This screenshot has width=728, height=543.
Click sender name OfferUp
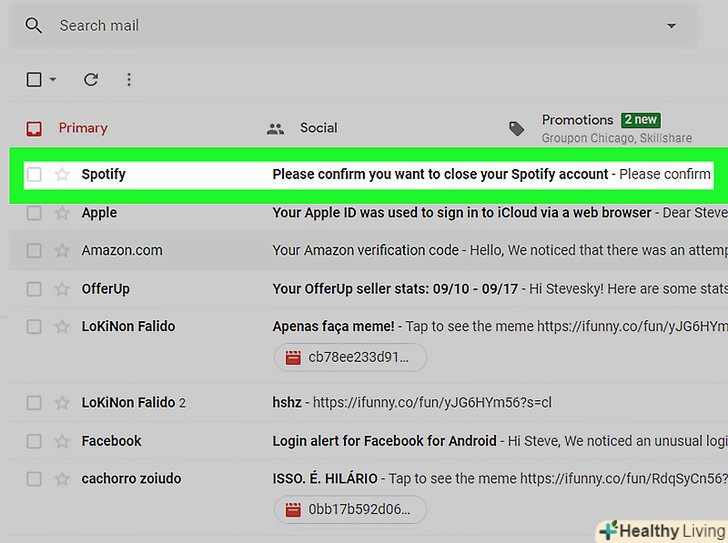105,289
